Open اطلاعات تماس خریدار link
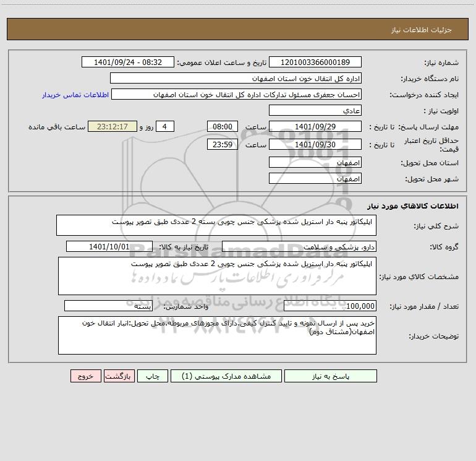This screenshot has height=461, width=476. point(75,95)
